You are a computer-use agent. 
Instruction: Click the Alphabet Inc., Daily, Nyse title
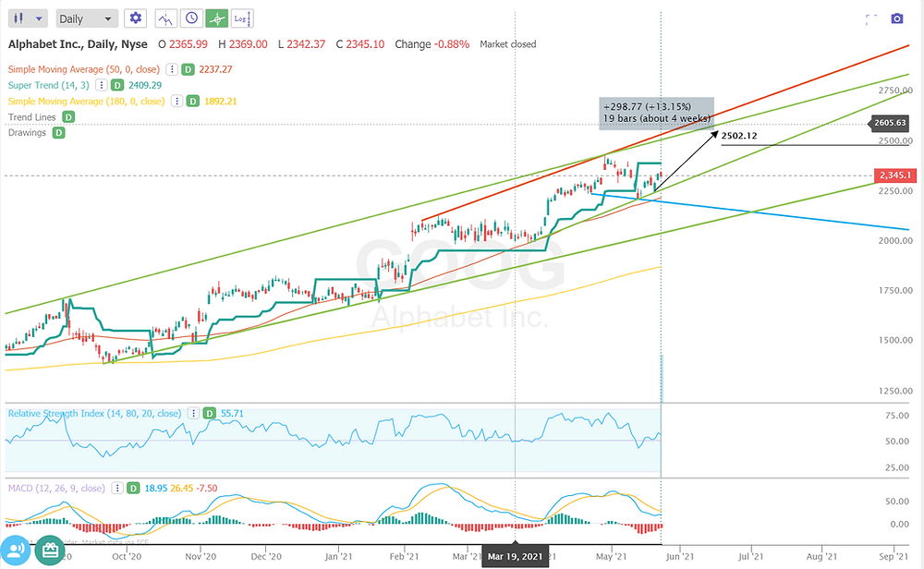[x=78, y=44]
